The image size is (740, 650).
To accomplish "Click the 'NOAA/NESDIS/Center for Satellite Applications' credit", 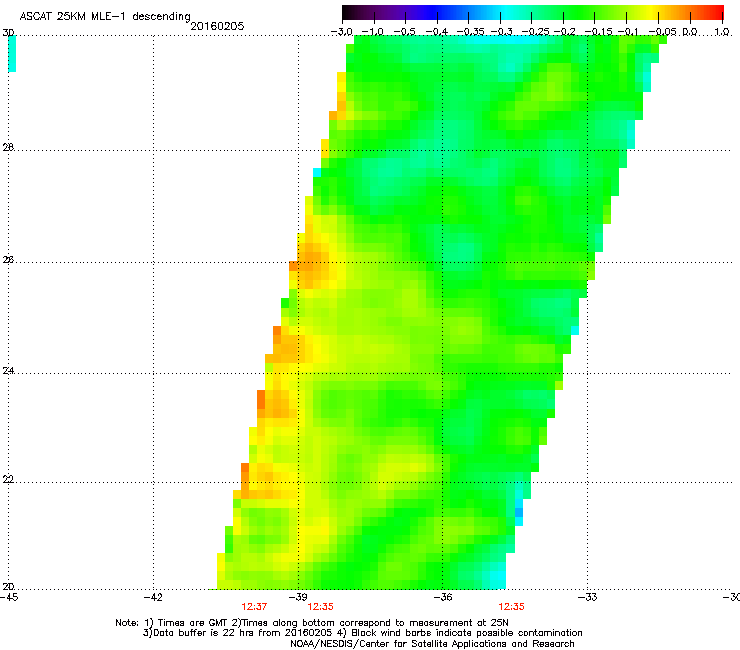I will 432,644.
